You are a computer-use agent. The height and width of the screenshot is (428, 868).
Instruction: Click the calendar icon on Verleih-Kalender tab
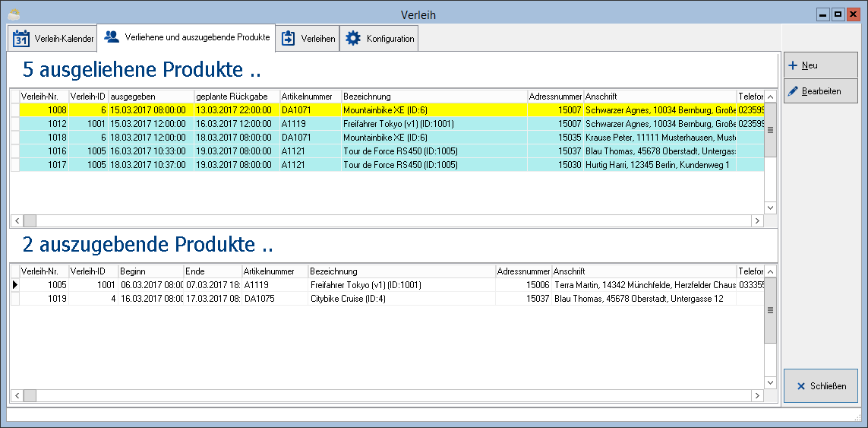coord(21,40)
